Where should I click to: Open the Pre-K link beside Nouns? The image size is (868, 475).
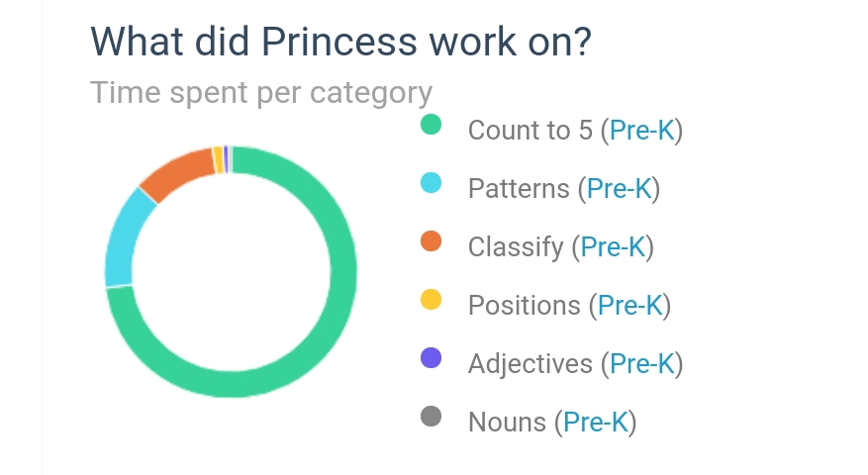(596, 423)
